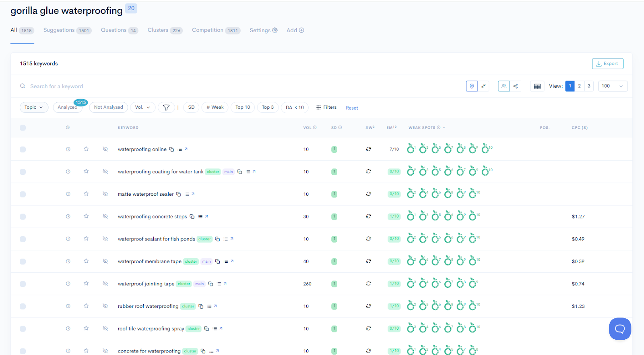
Task: Hide the 'waterproof jointing tape' keyword
Action: [105, 284]
